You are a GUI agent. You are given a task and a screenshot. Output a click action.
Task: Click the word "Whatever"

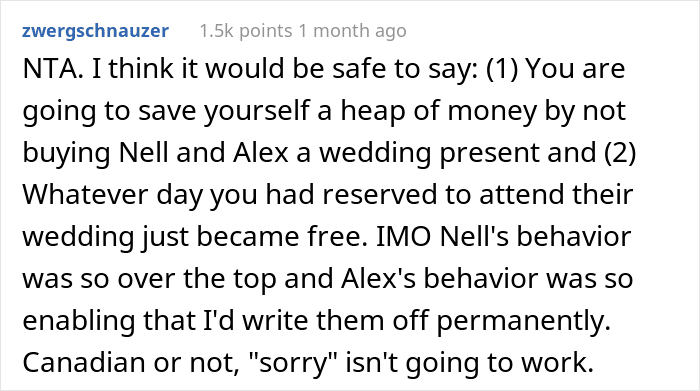pos(85,195)
